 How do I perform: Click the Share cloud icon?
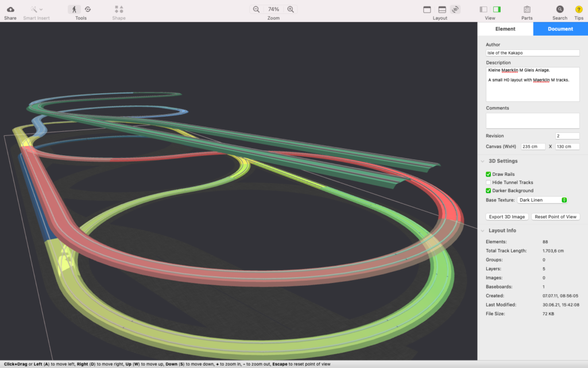click(10, 9)
